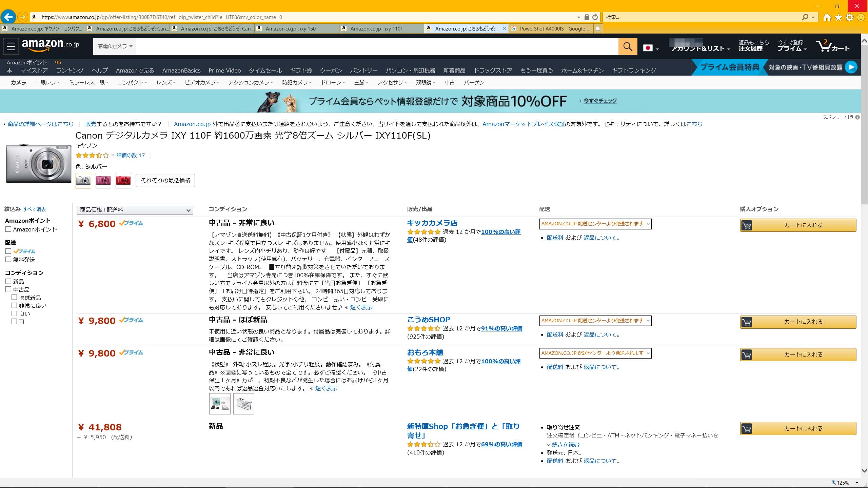Screen dimensions: 868x488
Task: Click the address bar refresh icon
Action: (595, 17)
